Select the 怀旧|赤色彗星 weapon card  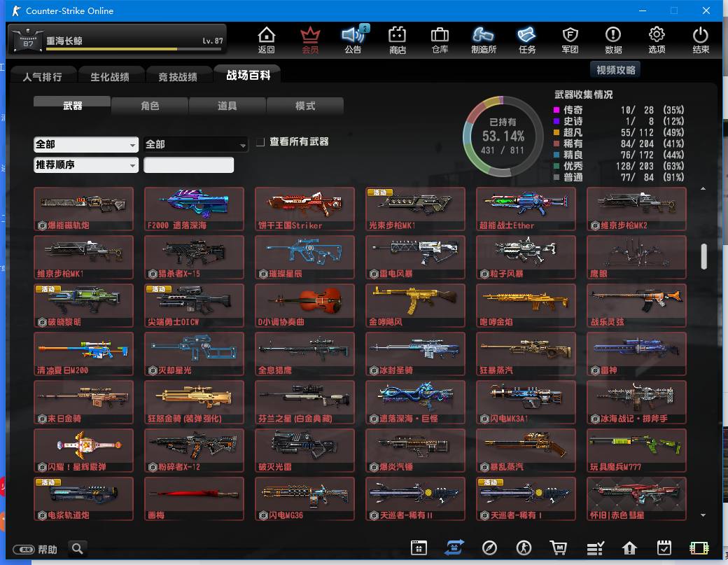(636, 498)
